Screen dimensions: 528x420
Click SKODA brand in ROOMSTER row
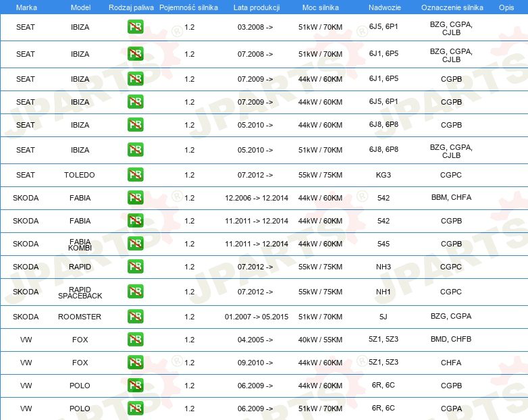[x=26, y=317]
